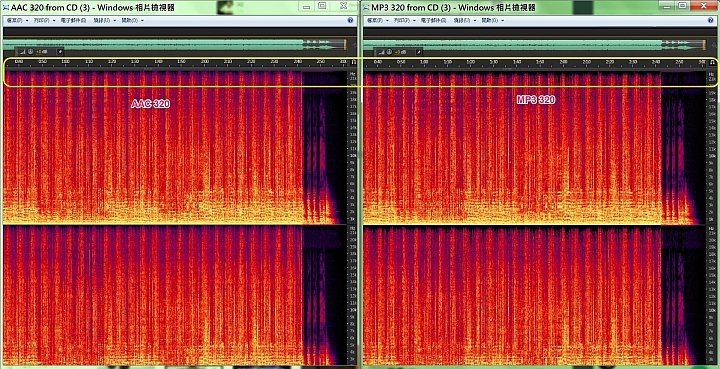Click 電子郵件(E) in the AAC 320 window
The width and height of the screenshot is (720, 369).
(73, 21)
